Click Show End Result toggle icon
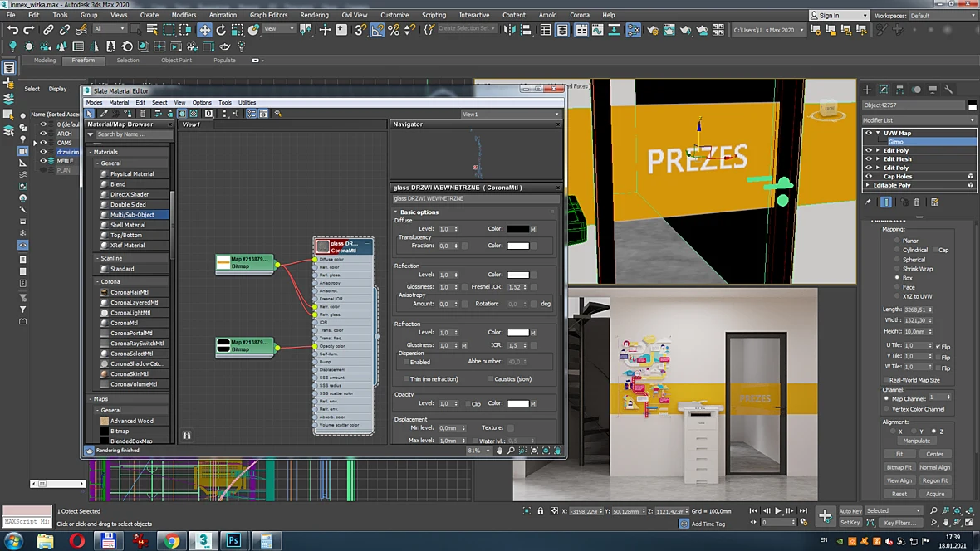Image resolution: width=980 pixels, height=551 pixels. click(886, 202)
